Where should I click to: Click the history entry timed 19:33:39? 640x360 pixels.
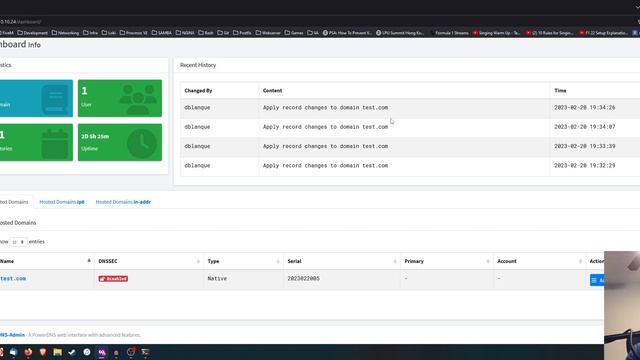(x=410, y=146)
